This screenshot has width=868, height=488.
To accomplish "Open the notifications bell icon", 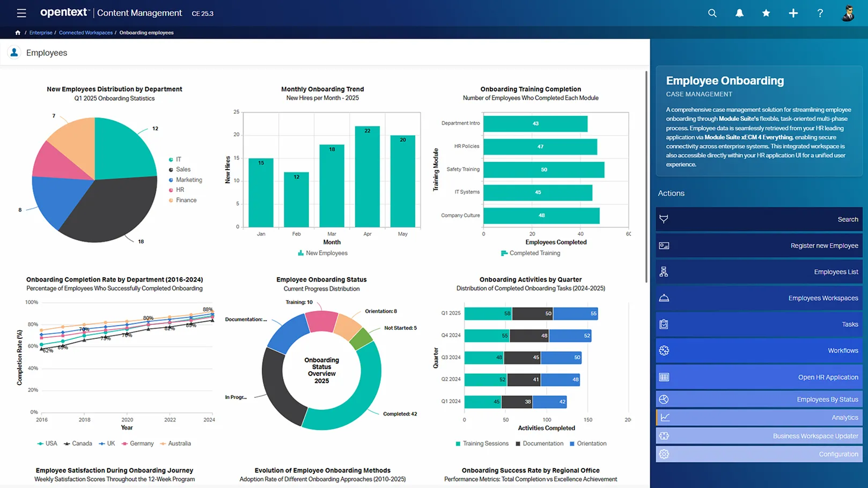I will [739, 13].
